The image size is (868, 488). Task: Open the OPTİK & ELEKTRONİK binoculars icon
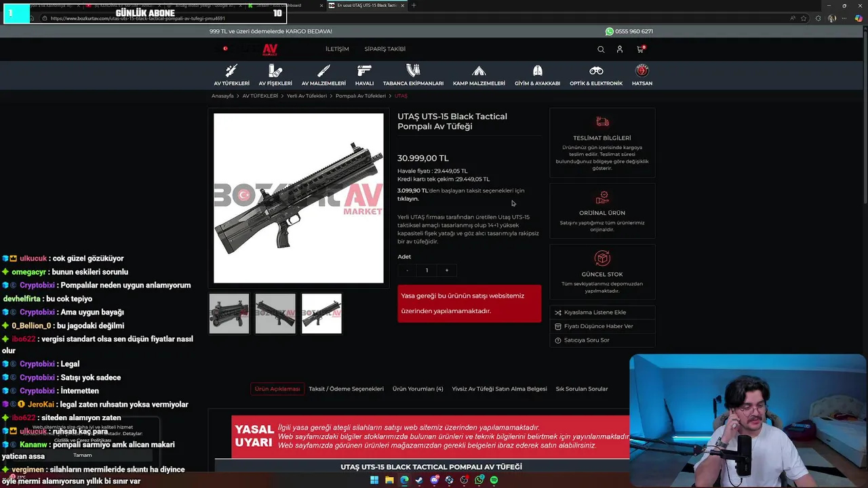pos(596,70)
